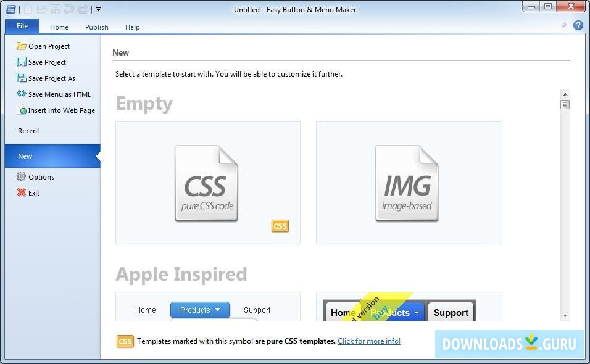Select Apple Inspired dark bar Support template
Viewport: 590px width, 364px height.
coord(409,307)
